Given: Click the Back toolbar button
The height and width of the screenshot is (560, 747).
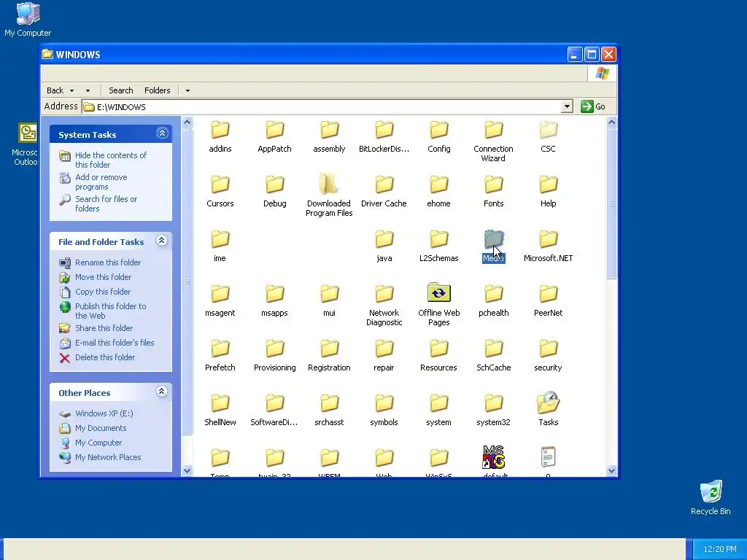Looking at the screenshot, I should 55,90.
